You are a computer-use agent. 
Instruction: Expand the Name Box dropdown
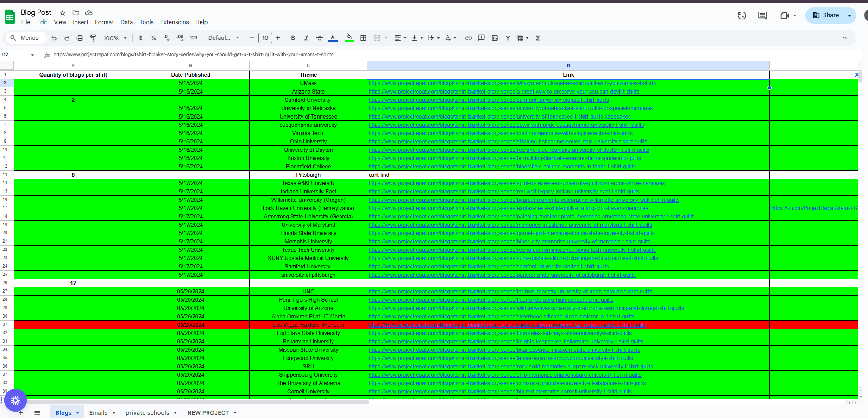(32, 55)
